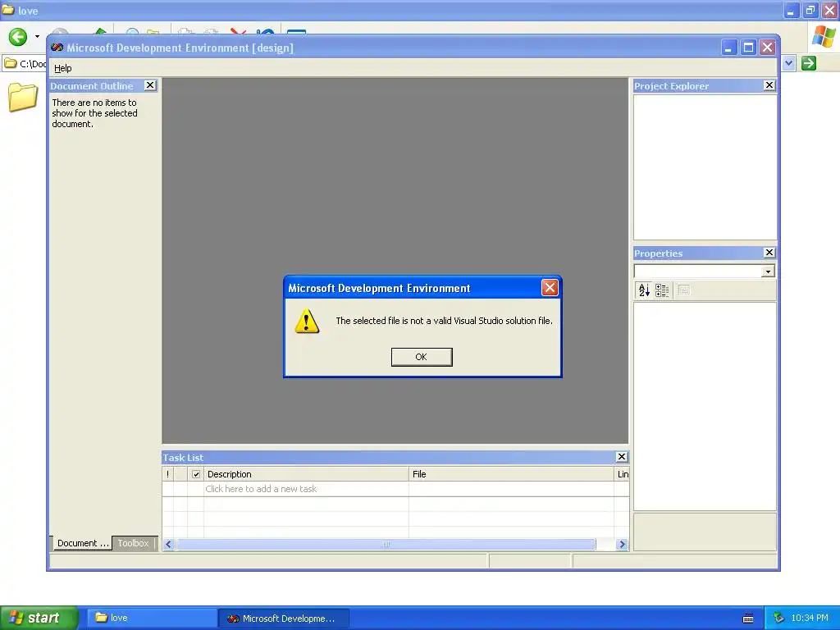The width and height of the screenshot is (840, 630).
Task: Open the Help menu
Action: pos(62,68)
